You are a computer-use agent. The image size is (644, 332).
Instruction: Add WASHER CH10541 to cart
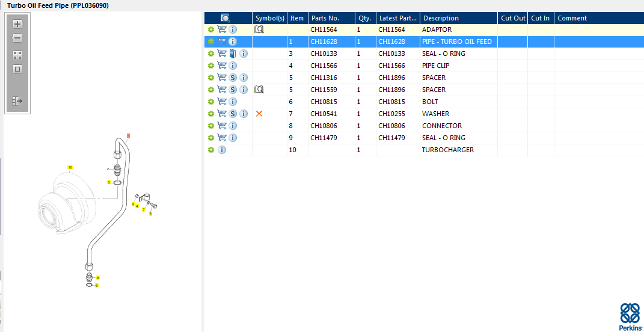[222, 114]
